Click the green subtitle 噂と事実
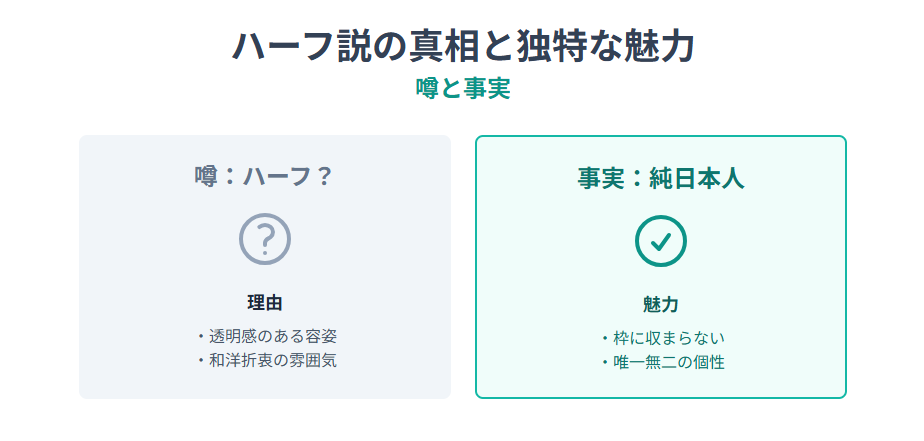Screen dimensions: 924x441 [x=463, y=89]
